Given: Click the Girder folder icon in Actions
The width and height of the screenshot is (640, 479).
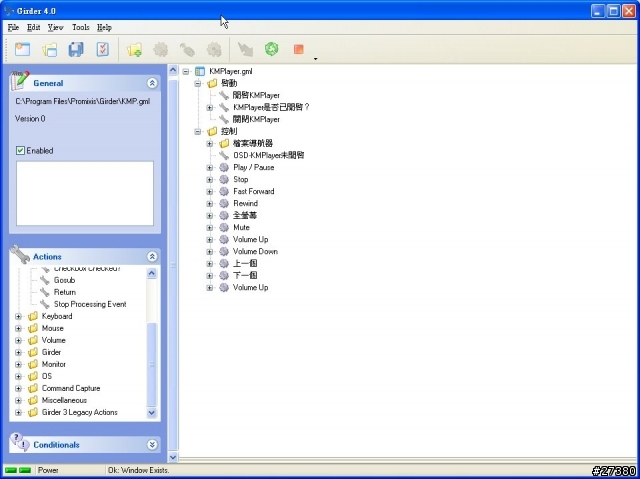Looking at the screenshot, I should pyautogui.click(x=33, y=352).
